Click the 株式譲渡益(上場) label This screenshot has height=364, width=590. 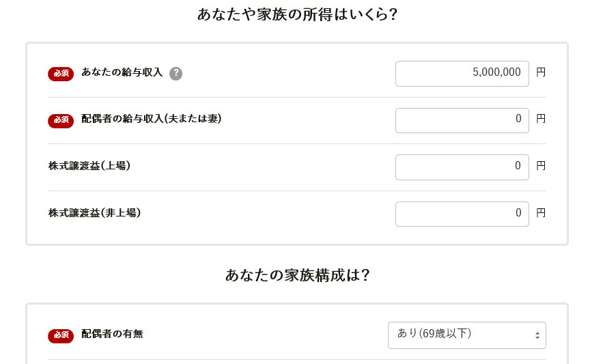tap(89, 166)
